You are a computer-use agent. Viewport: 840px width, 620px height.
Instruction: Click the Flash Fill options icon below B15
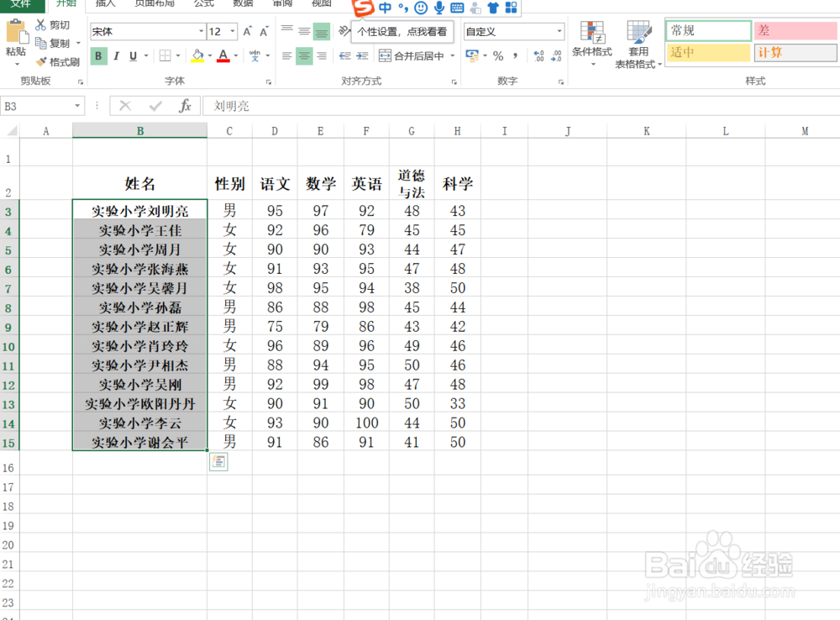[218, 461]
